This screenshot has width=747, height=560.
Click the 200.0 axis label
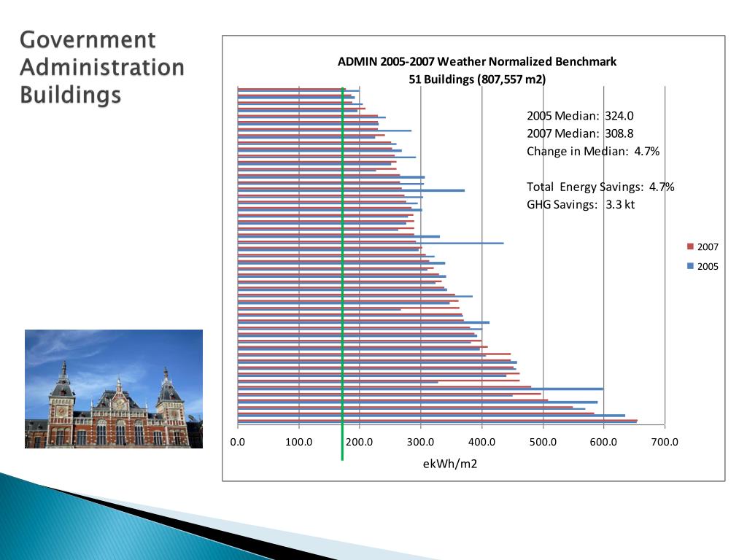[360, 442]
